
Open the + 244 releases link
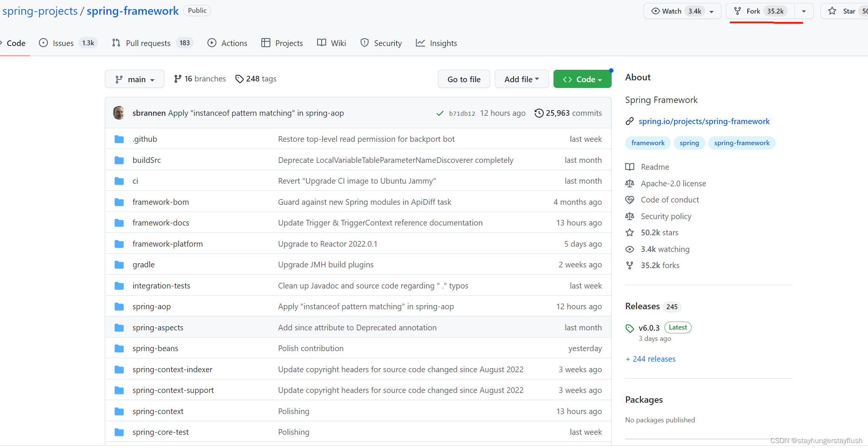pyautogui.click(x=650, y=359)
